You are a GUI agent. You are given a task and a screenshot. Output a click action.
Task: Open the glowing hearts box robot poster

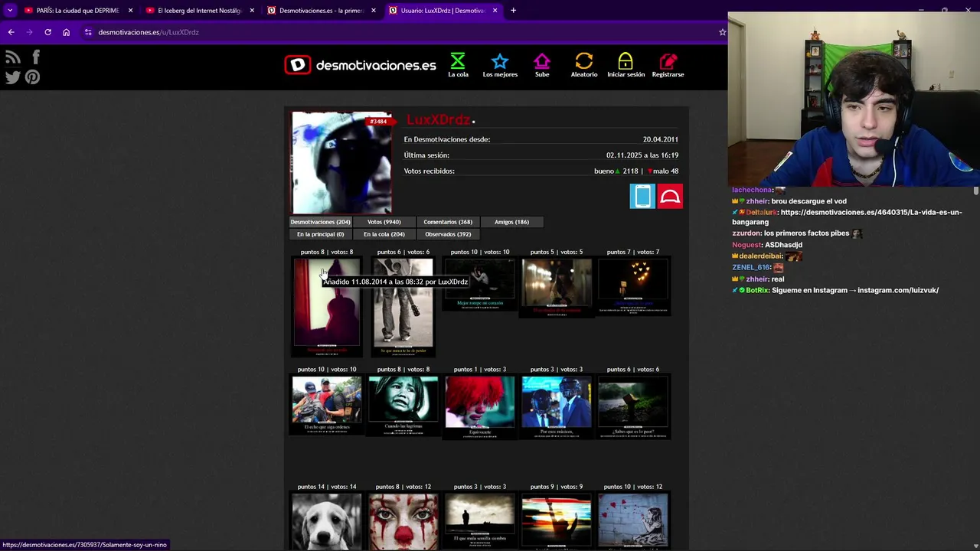[x=633, y=286]
